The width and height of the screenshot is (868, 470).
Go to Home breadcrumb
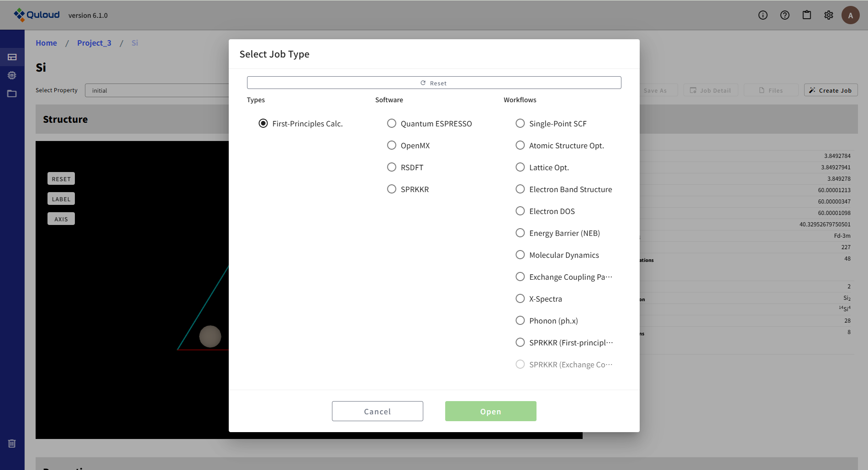[46, 43]
